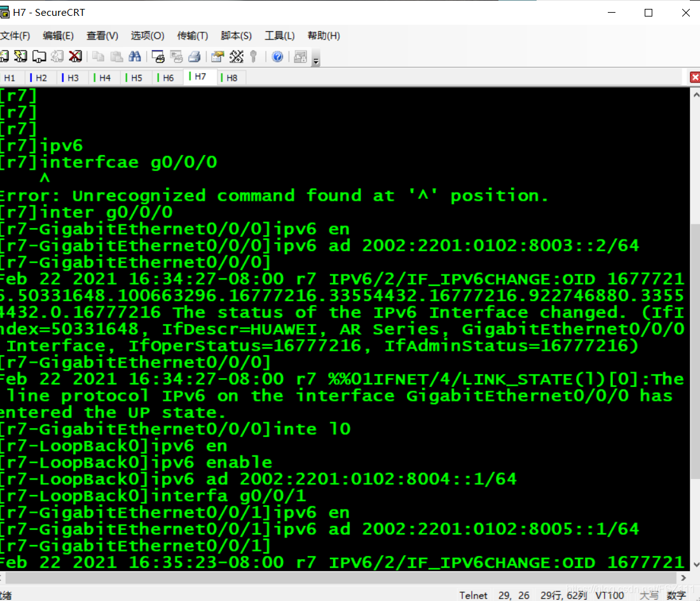Open the 传输(T) menu
This screenshot has height=601, width=700.
click(193, 36)
